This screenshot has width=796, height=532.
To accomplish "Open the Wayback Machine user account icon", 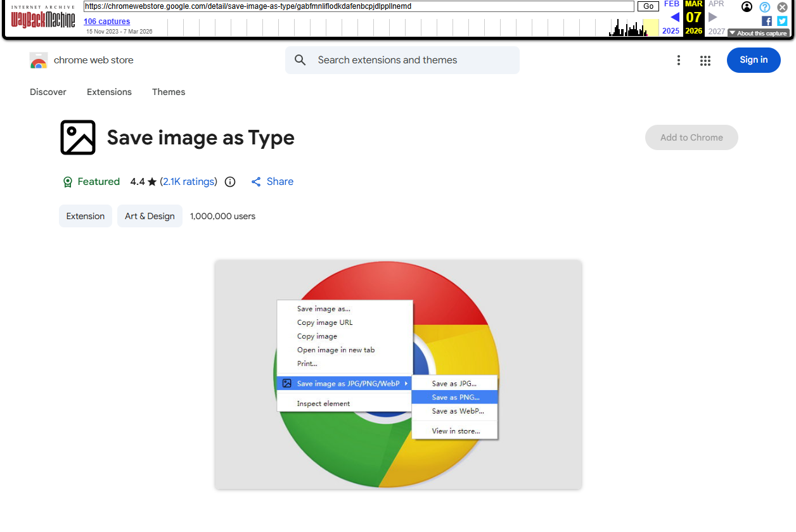I will point(747,6).
